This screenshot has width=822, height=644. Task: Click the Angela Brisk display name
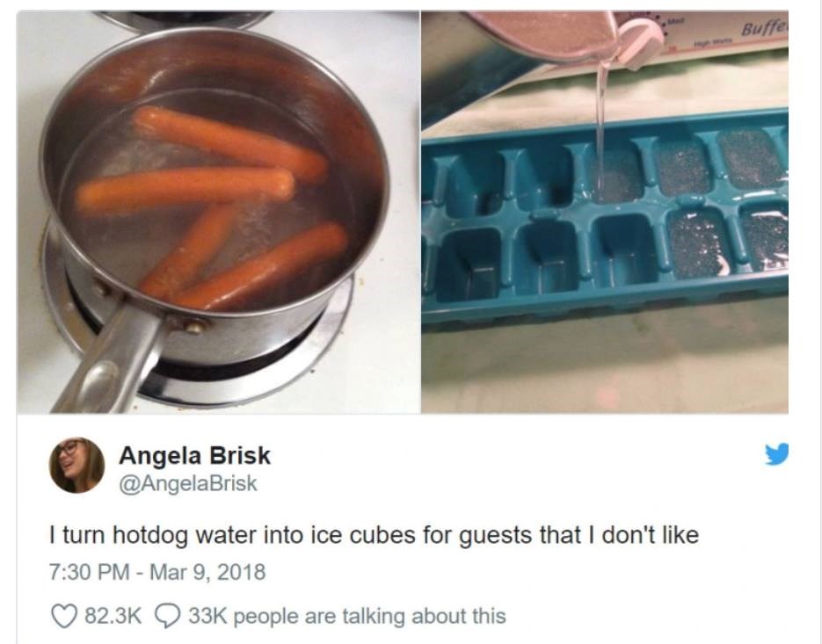click(x=194, y=455)
